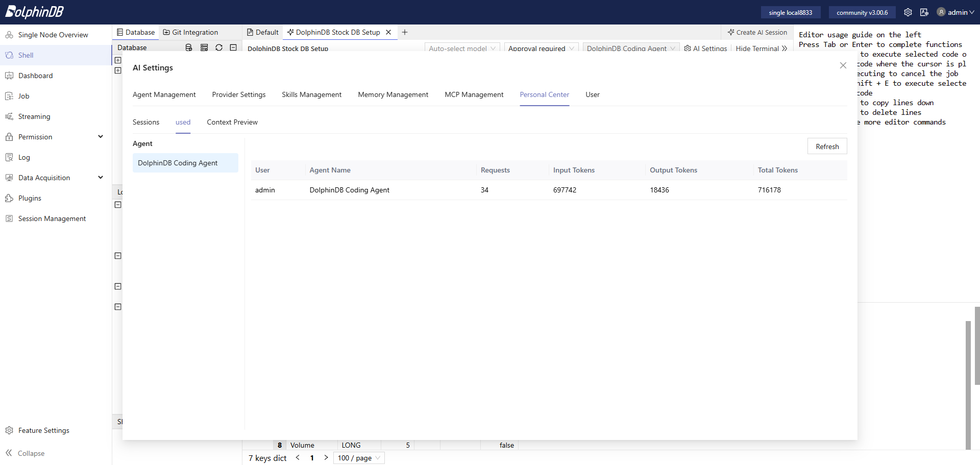Open the User tab in AI Settings

pos(593,94)
